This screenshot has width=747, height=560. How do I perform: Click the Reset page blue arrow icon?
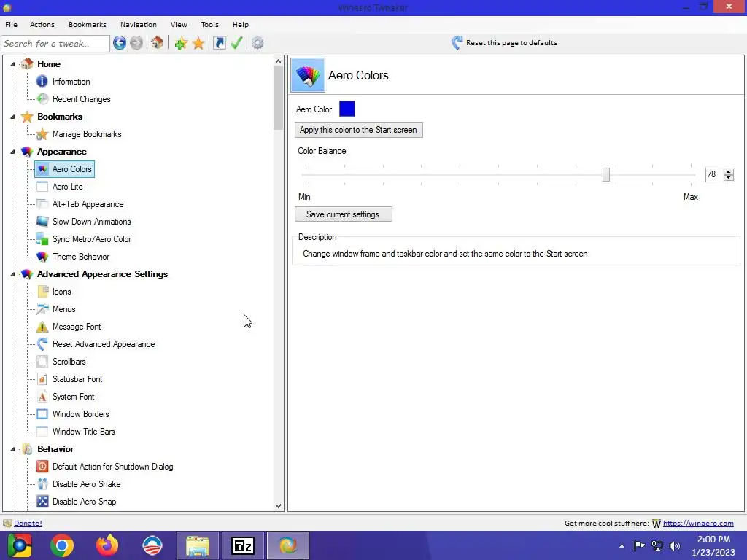pyautogui.click(x=457, y=43)
